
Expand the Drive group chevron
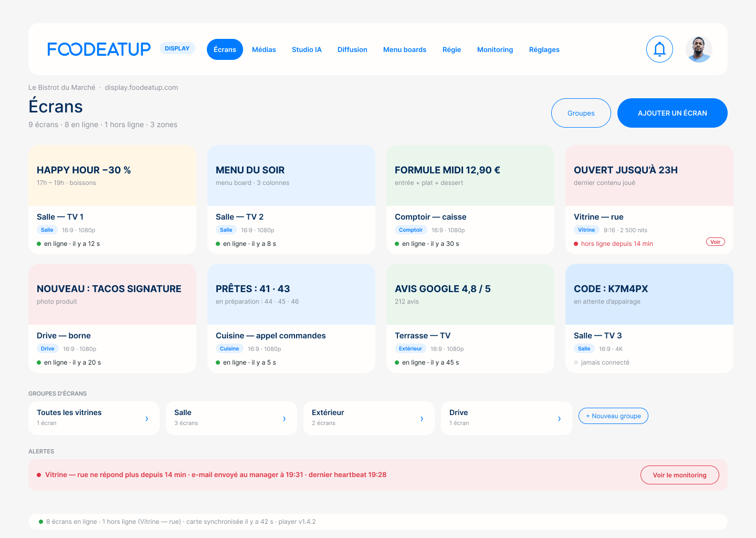[x=559, y=419]
